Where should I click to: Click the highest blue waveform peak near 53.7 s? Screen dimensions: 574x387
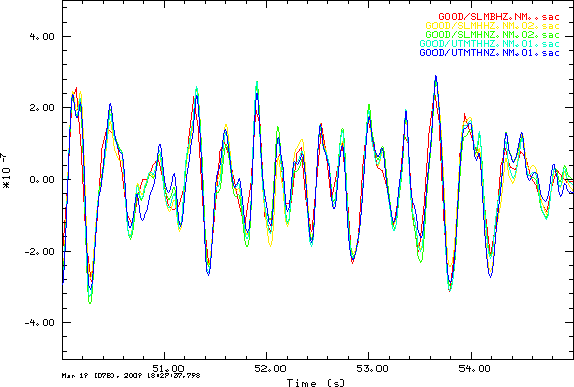[x=436, y=77]
